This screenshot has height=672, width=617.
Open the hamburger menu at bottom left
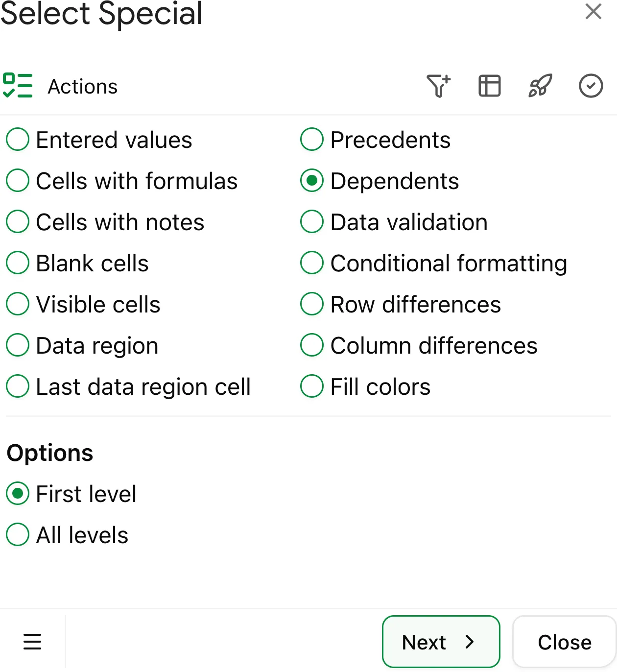point(32,642)
